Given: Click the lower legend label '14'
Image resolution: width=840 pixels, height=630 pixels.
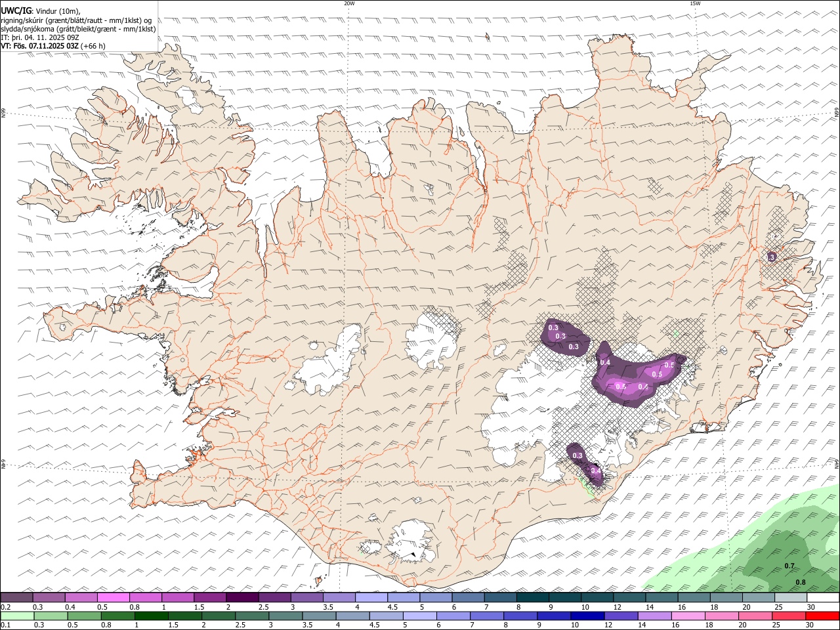Looking at the screenshot, I should coord(642,625).
